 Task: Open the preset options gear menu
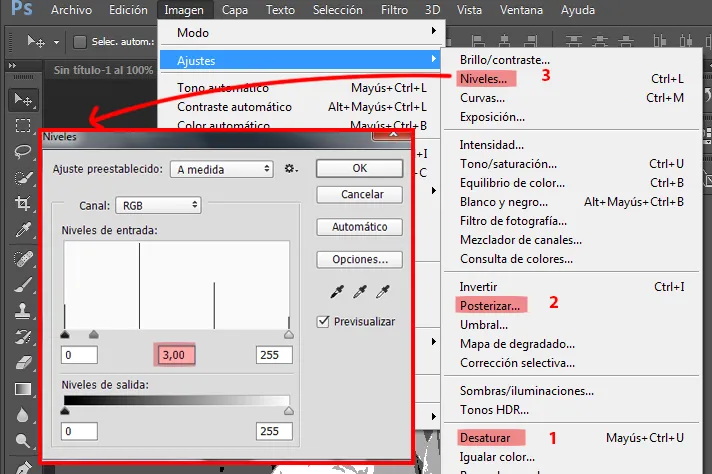291,169
